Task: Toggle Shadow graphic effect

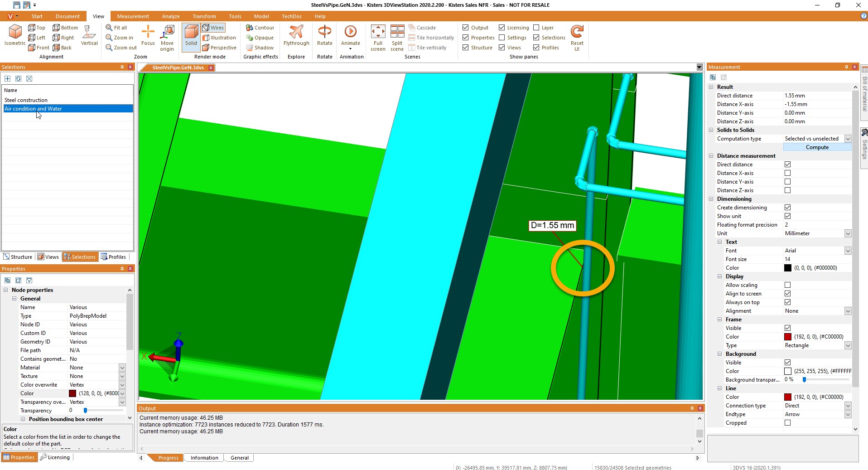Action: [260, 48]
